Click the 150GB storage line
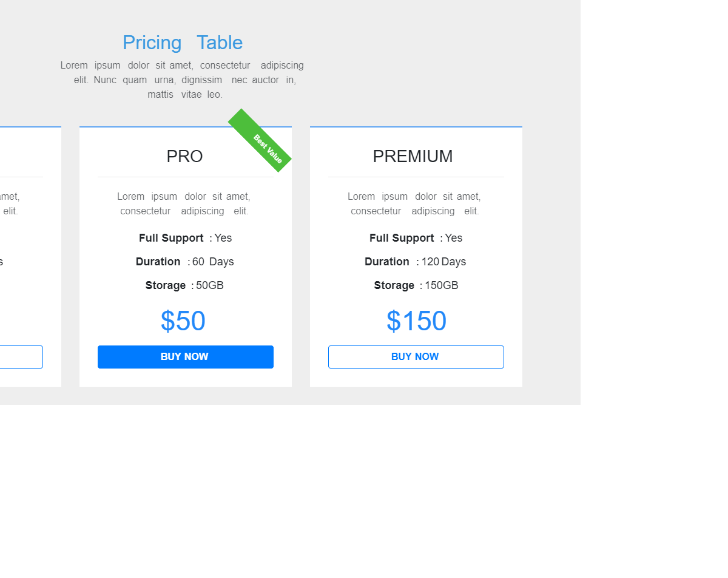 (x=416, y=285)
